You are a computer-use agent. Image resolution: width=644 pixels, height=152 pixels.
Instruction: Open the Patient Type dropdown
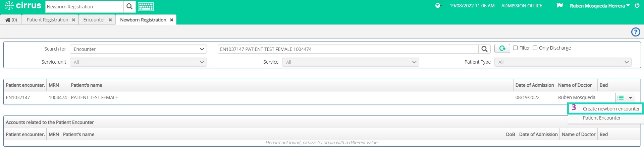(563, 62)
